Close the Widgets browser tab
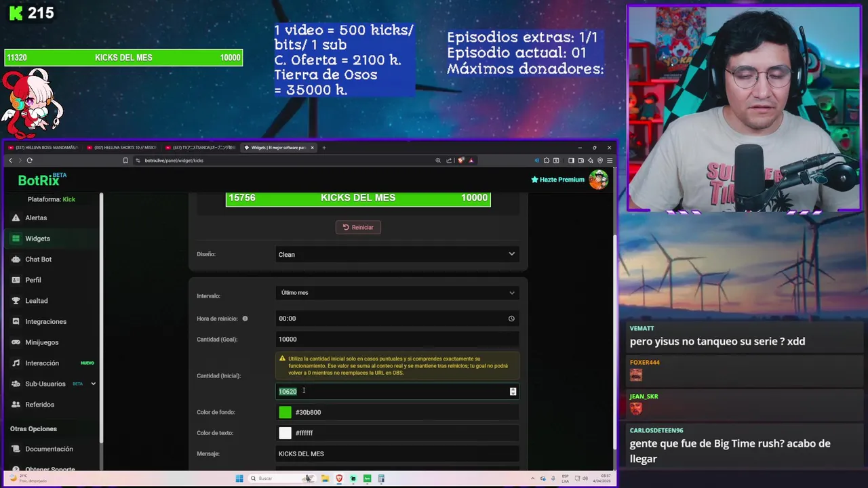 pyautogui.click(x=313, y=147)
